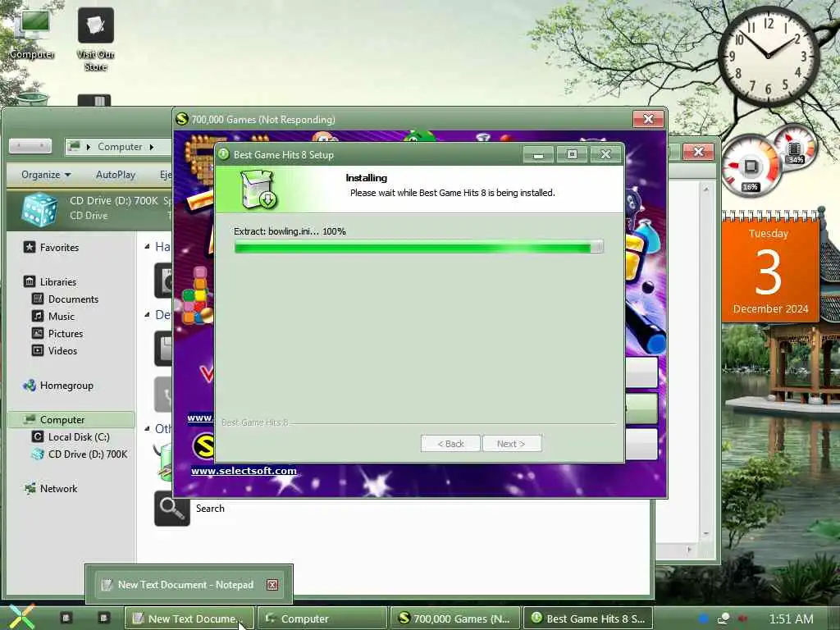Click Back/Forward navigation buttons in Explorer
840x630 pixels.
coord(30,146)
